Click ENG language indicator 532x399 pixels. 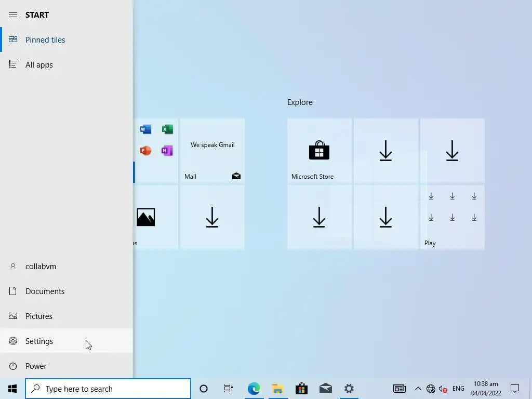coord(458,389)
